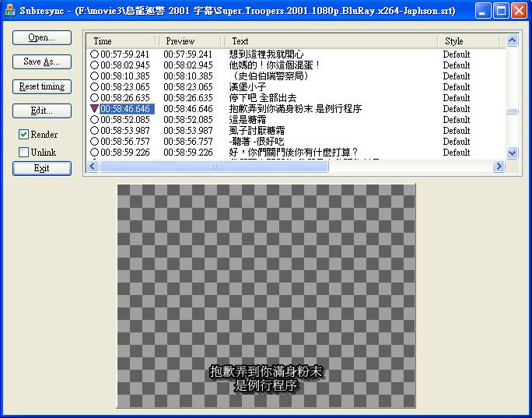The image size is (532, 418).
Task: Click subtitle text -聽著 -很好吃
Action: point(257,141)
